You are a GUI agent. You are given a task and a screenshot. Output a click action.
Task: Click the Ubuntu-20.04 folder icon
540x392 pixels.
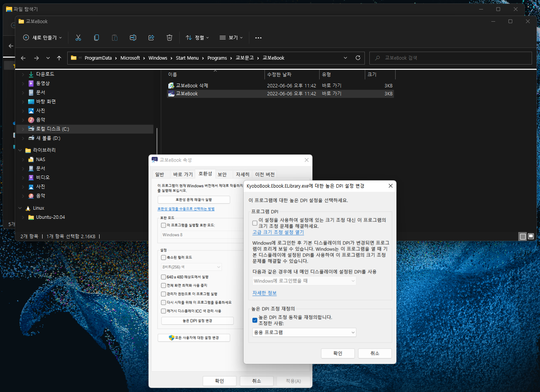click(x=31, y=217)
